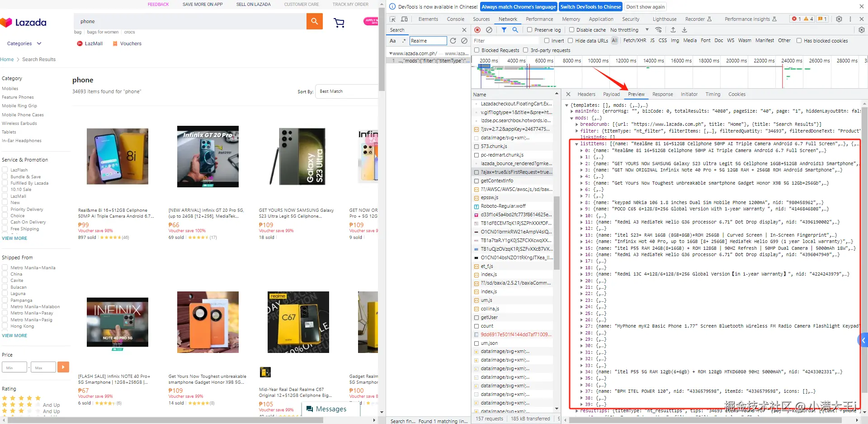Screen dimensions: 868x424
Task: Open DevTools settings gear
Action: click(x=839, y=19)
